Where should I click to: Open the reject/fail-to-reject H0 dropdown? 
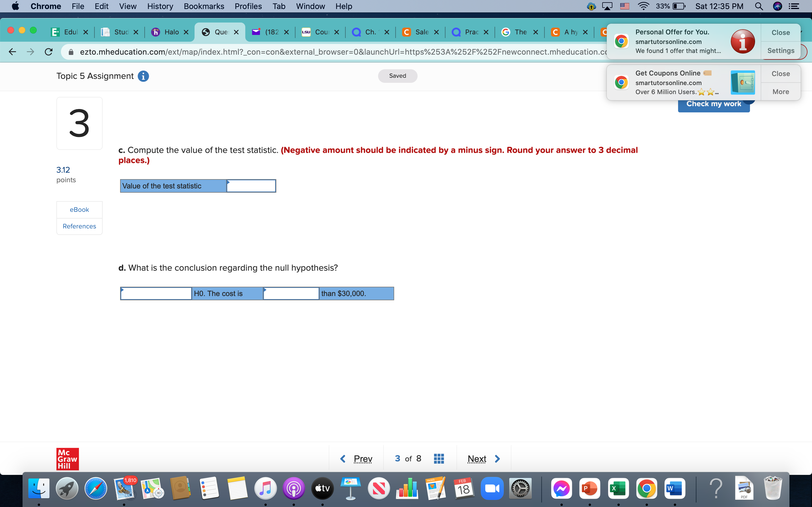(156, 293)
